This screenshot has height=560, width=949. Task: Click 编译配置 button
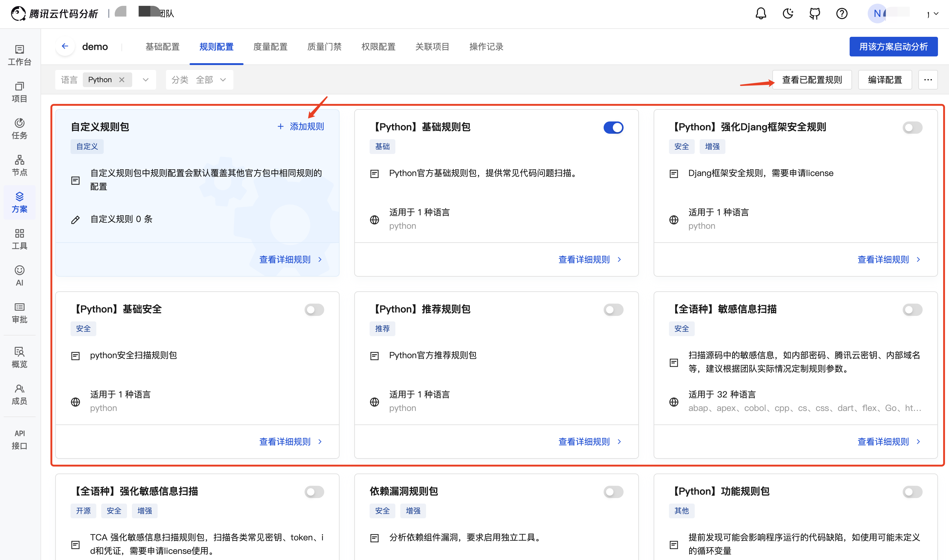tap(885, 80)
